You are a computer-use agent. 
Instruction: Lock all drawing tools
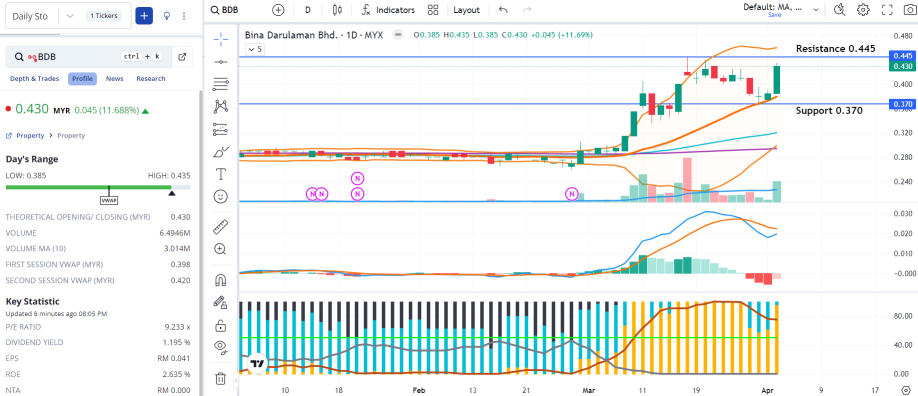(221, 325)
